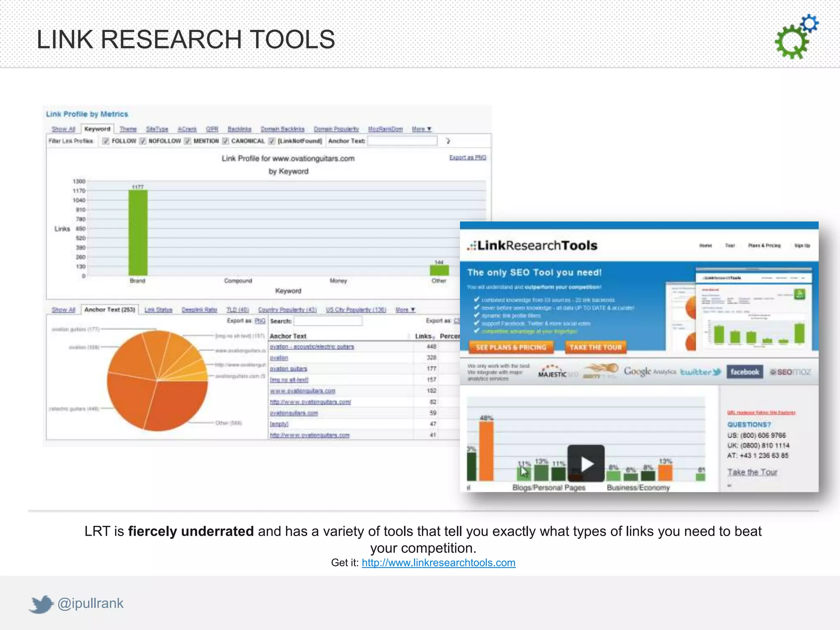Play the video on LinkResearchTools page

click(586, 463)
